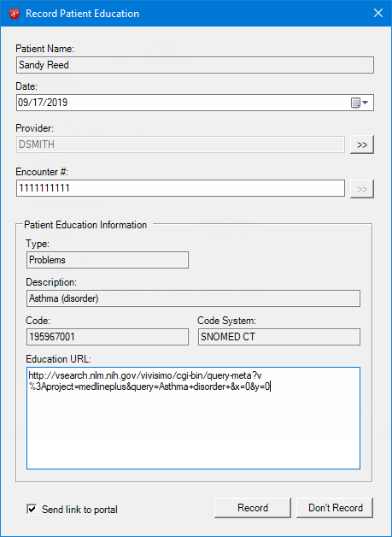Click the apple application icon in title bar
This screenshot has height=537, width=392.
click(x=14, y=14)
